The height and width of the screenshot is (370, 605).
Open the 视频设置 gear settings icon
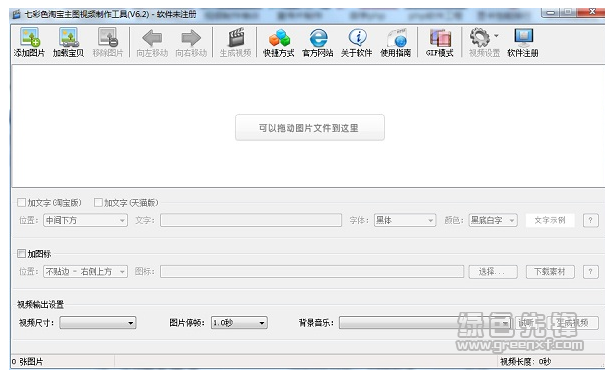click(480, 37)
